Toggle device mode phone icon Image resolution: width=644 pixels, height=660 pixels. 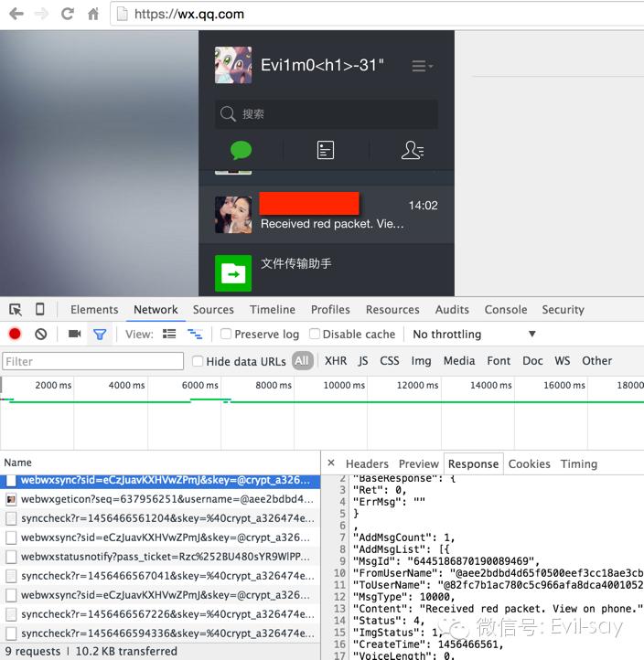[40, 309]
